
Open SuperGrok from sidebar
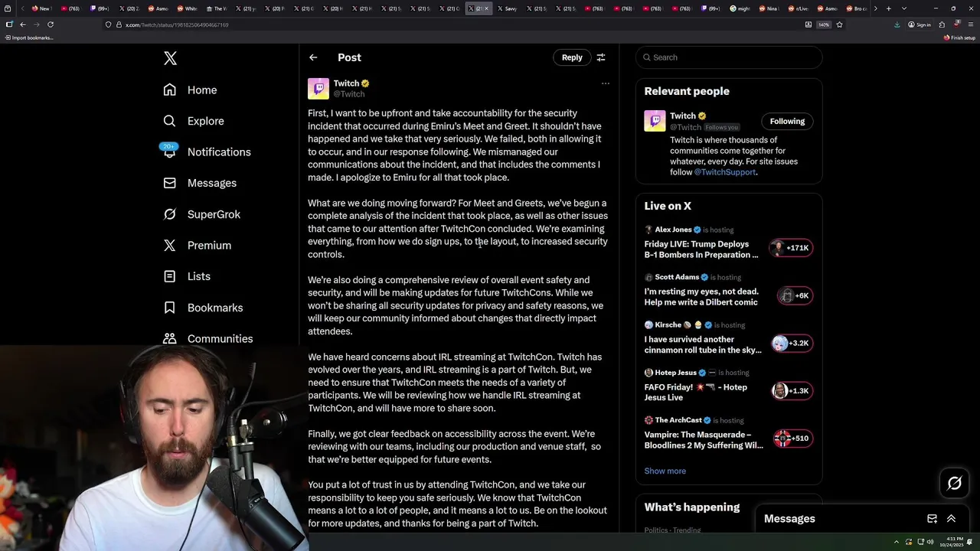[201, 214]
